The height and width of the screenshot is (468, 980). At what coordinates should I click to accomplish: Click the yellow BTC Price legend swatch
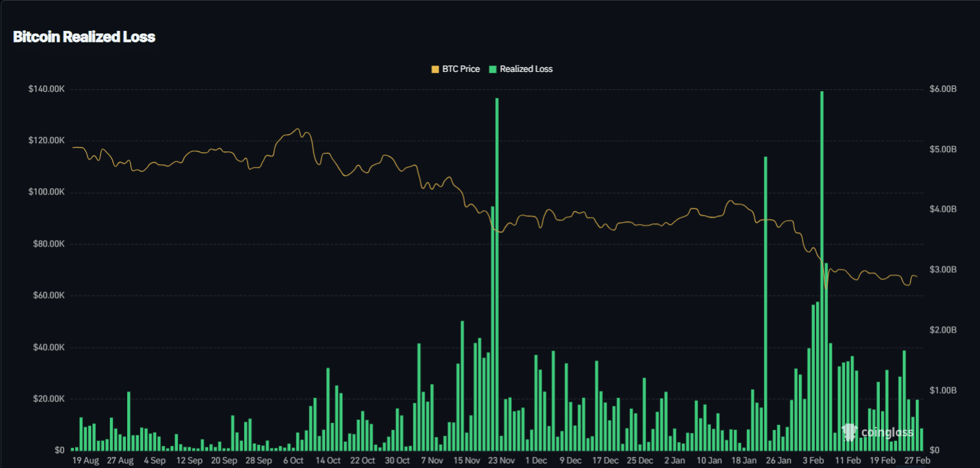435,69
